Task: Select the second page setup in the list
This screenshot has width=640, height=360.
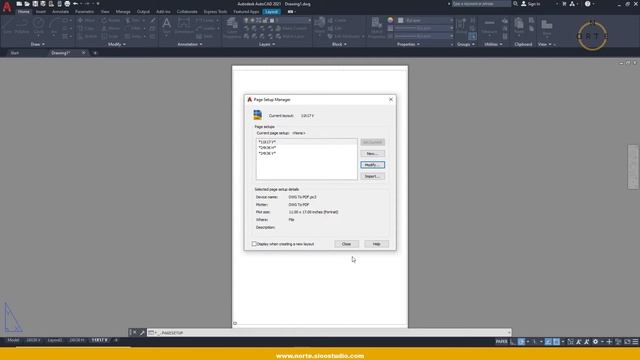Action: (306, 148)
